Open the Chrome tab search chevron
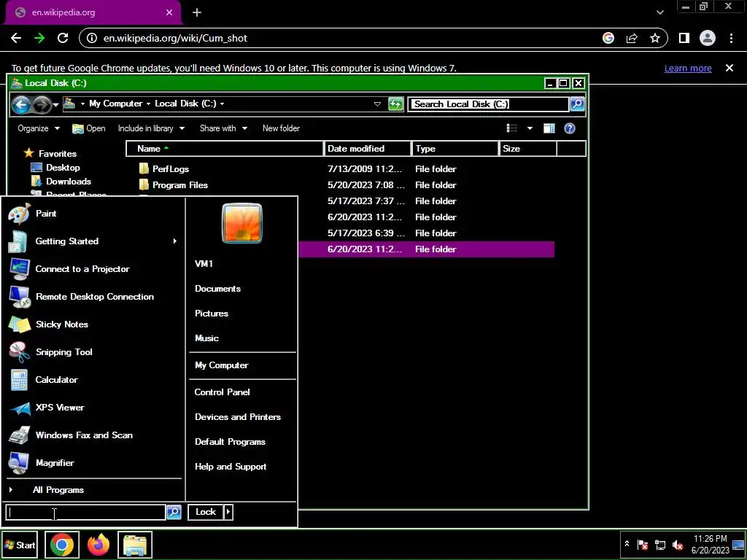The image size is (747, 560). tap(659, 12)
